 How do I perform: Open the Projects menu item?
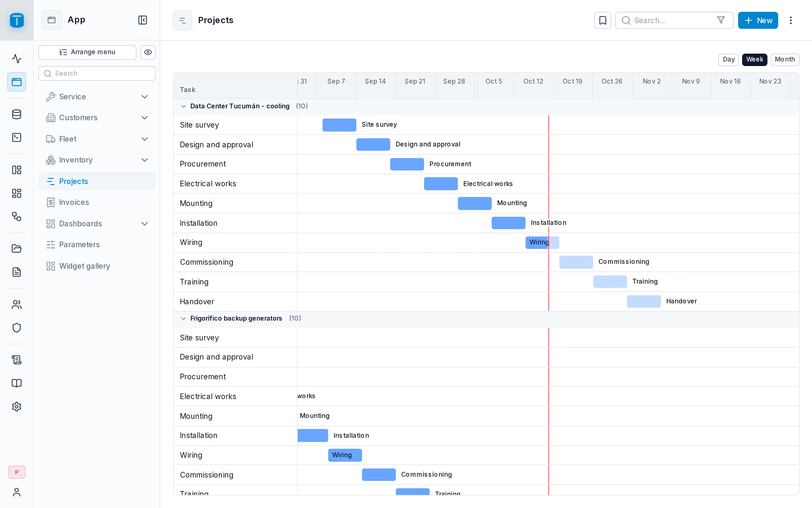(x=97, y=181)
